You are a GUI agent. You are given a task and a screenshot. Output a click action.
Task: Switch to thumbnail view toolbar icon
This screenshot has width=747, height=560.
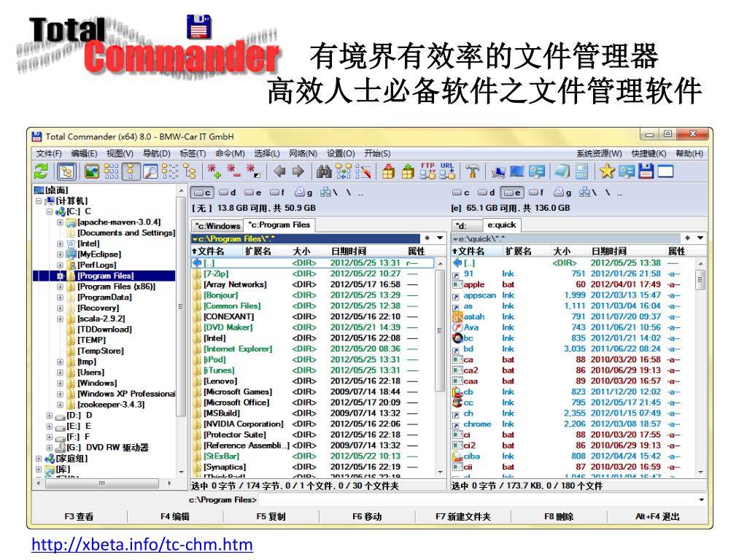91,171
